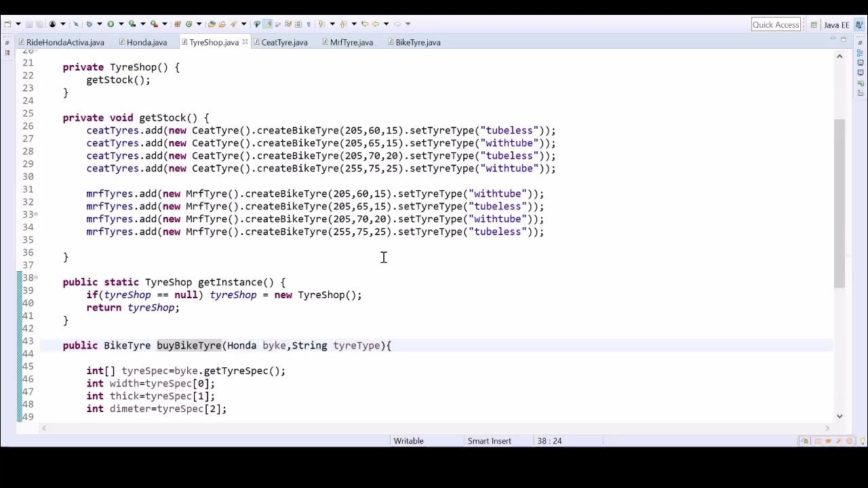Click the Run Last Tool coverage icon
Viewport: 868px width, 488px height.
pos(132,24)
